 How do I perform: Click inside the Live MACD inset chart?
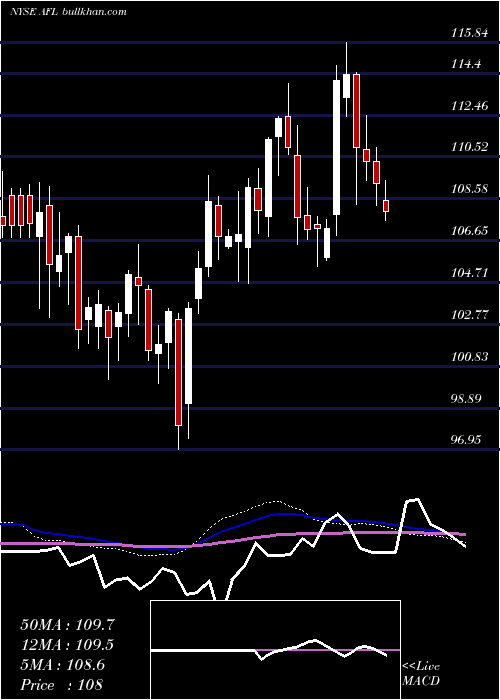(275, 650)
